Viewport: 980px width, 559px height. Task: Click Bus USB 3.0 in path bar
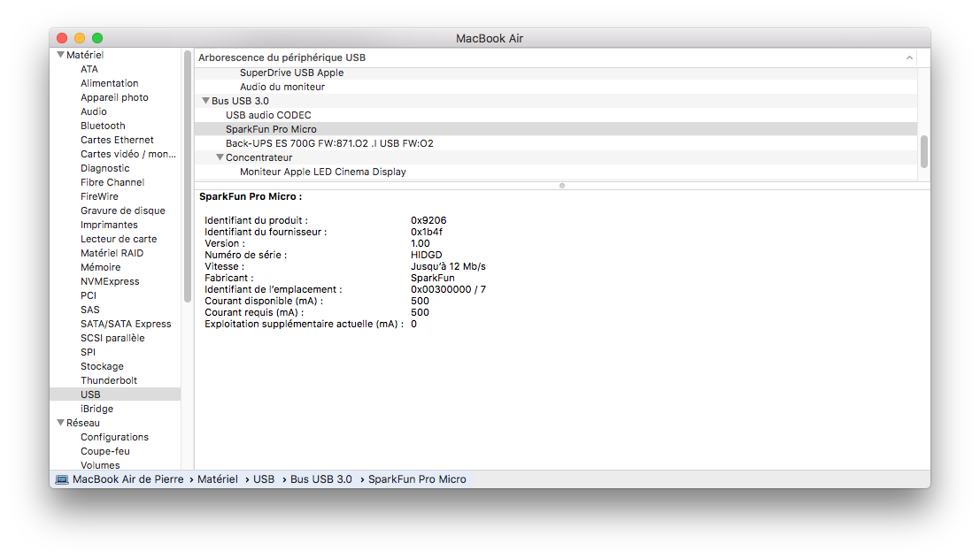pos(321,479)
